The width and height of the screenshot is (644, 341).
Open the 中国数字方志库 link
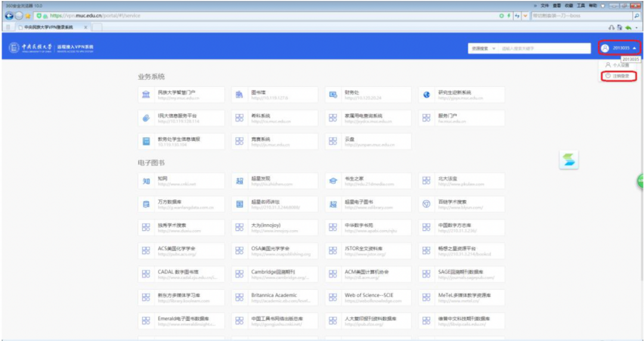point(462,228)
